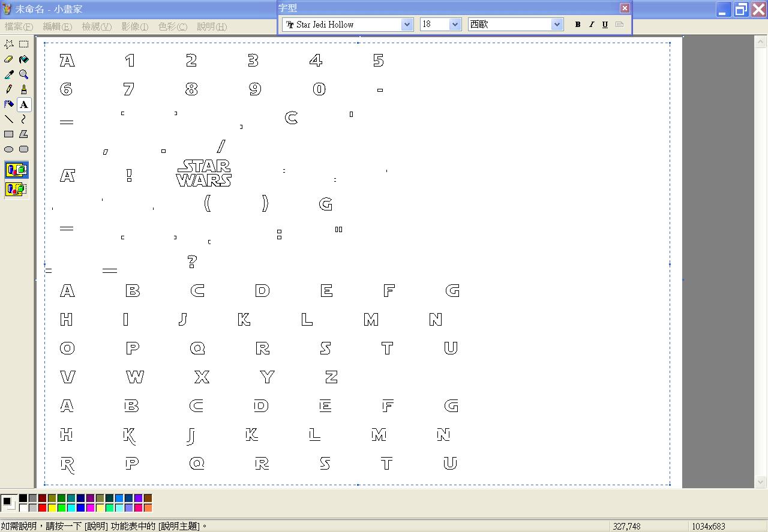This screenshot has width=768, height=532.
Task: Select the Magnifier tool
Action: click(24, 74)
